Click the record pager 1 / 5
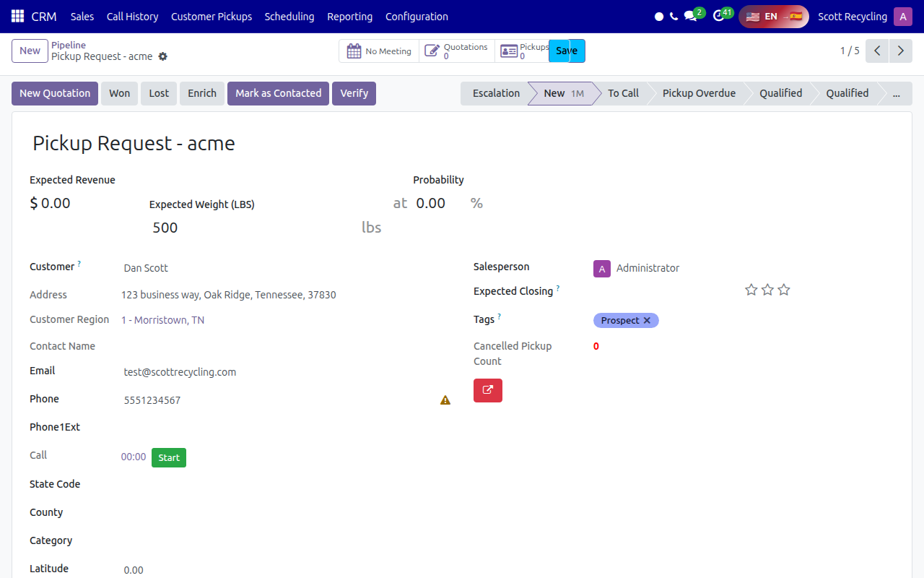Image resolution: width=924 pixels, height=578 pixels. 850,51
